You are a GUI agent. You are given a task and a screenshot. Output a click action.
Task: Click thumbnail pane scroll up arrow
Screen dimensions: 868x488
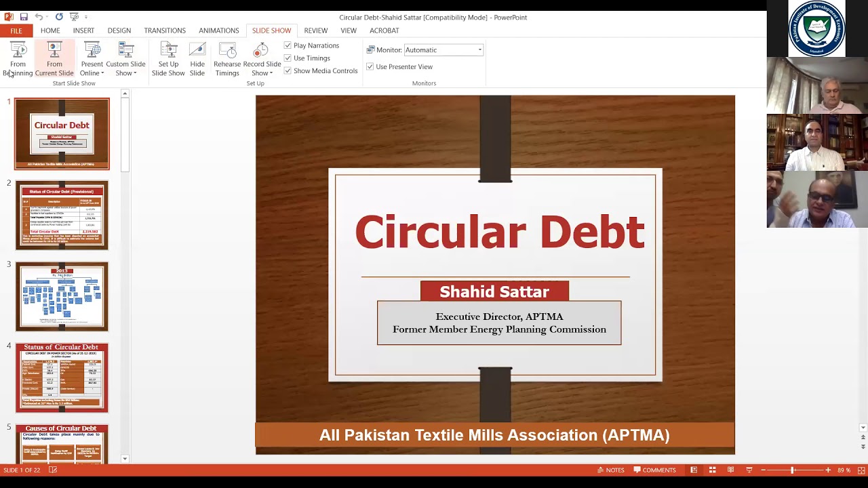[x=125, y=94]
